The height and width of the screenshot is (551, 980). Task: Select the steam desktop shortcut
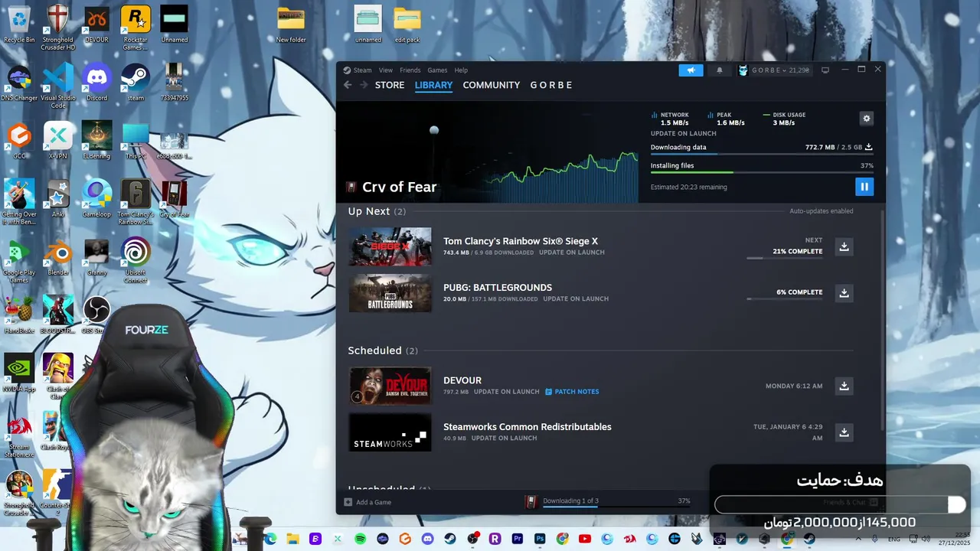(136, 83)
